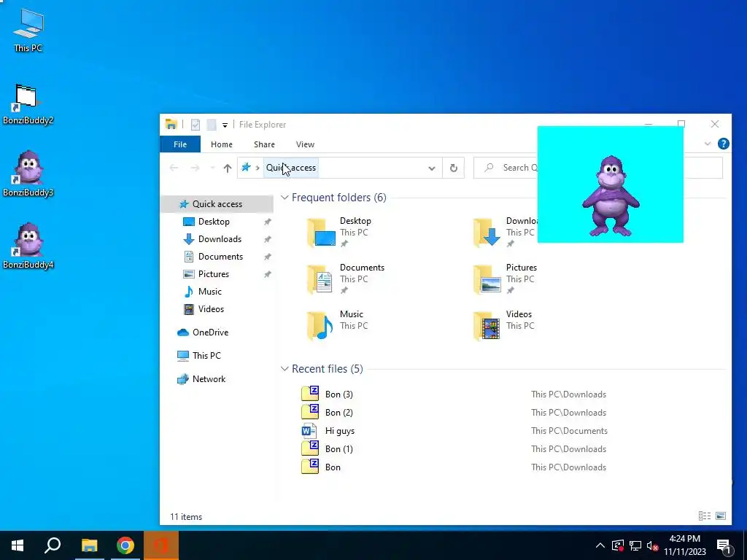Select Quick access in navigation pane
This screenshot has width=747, height=560.
click(217, 204)
